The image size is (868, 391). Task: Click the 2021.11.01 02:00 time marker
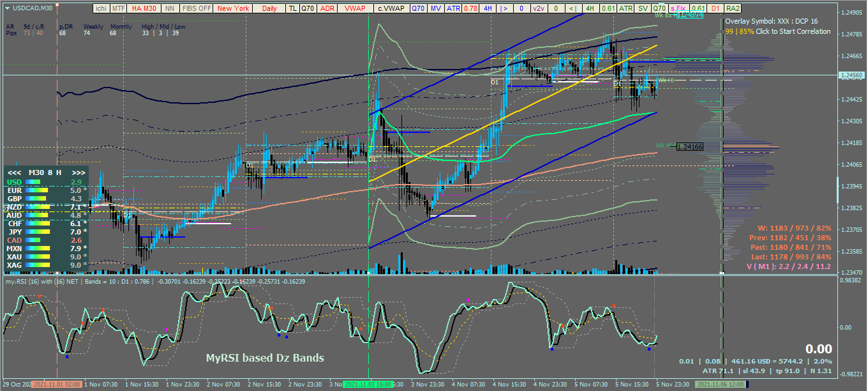coord(57,385)
